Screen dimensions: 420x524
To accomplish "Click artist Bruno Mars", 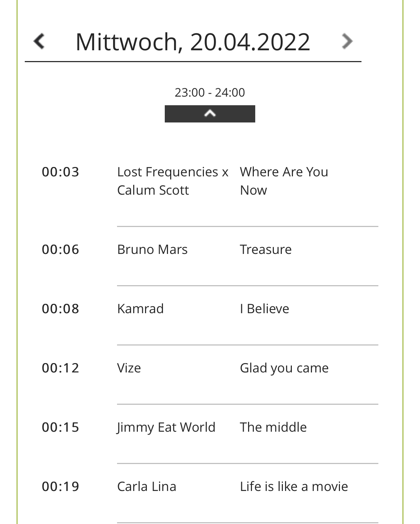I will click(152, 250).
